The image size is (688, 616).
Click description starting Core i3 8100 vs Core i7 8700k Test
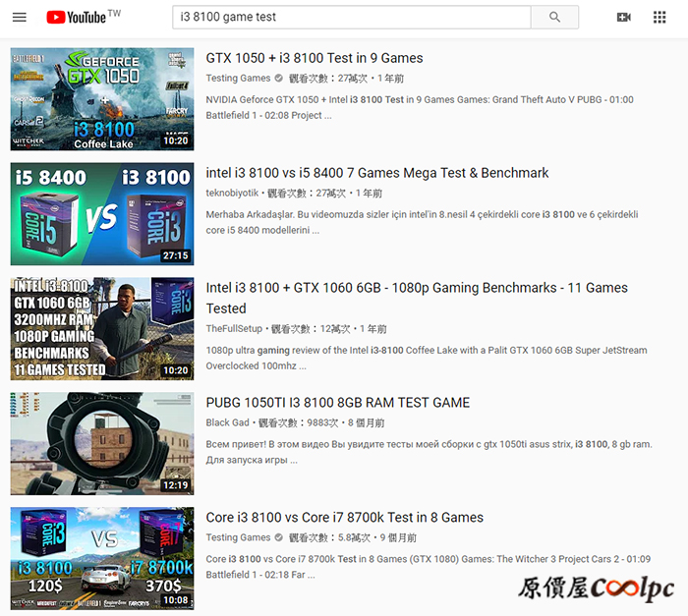(x=429, y=567)
